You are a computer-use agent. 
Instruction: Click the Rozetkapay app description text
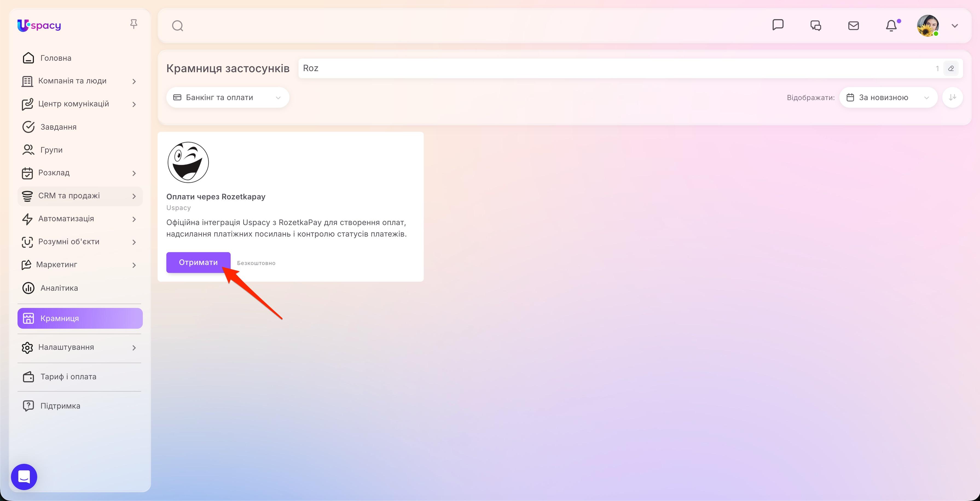[x=286, y=228]
